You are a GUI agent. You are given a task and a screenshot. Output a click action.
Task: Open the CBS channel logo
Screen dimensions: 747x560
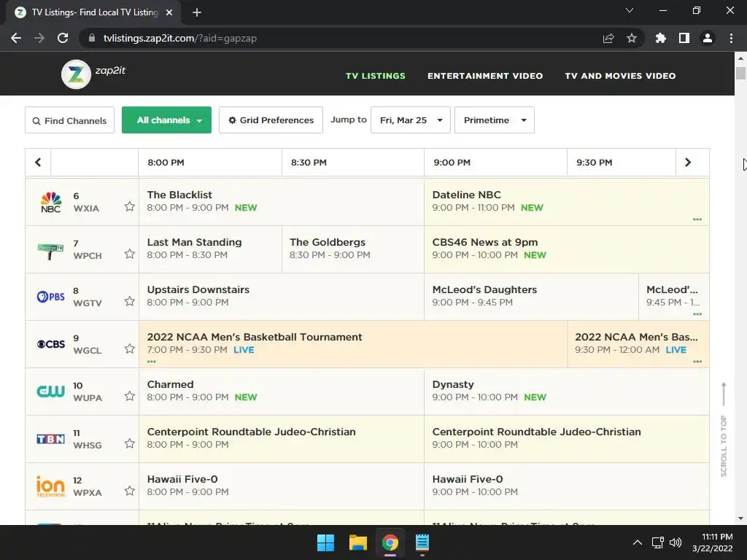pos(50,344)
